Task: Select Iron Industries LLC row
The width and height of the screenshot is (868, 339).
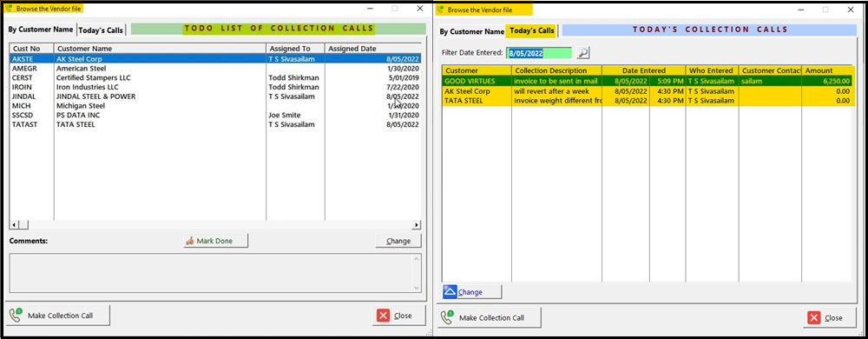Action: [215, 87]
